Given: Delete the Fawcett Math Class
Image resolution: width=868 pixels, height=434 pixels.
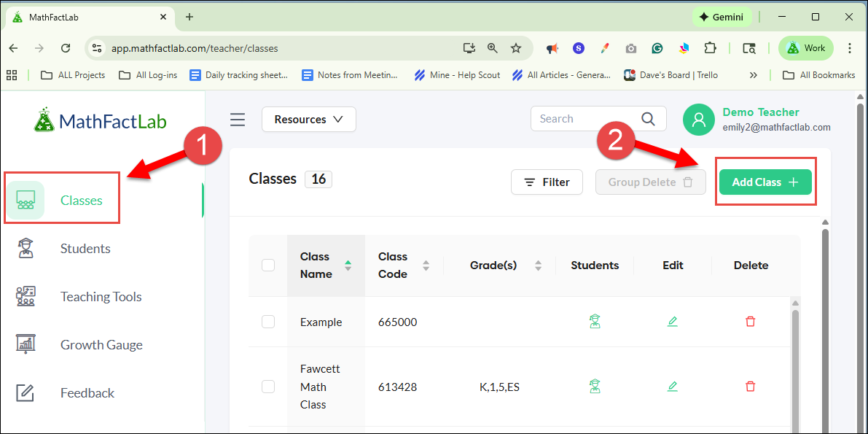Looking at the screenshot, I should click(751, 387).
